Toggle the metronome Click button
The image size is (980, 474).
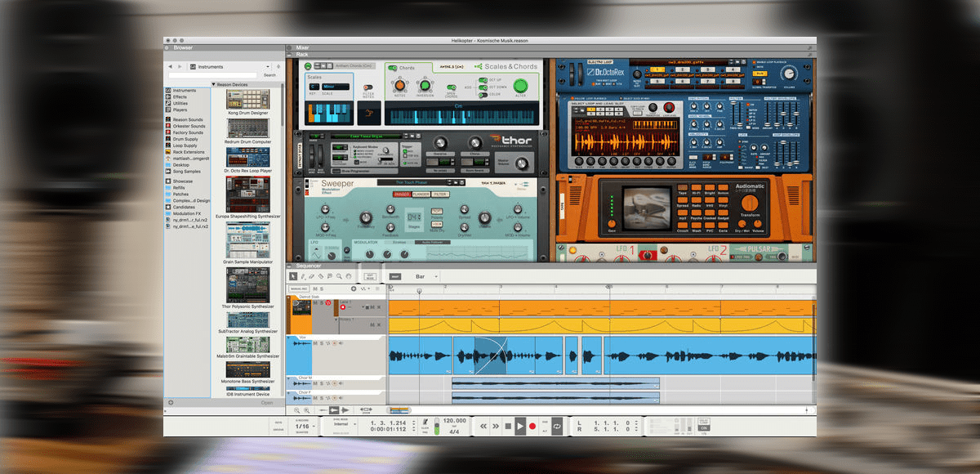(x=425, y=423)
